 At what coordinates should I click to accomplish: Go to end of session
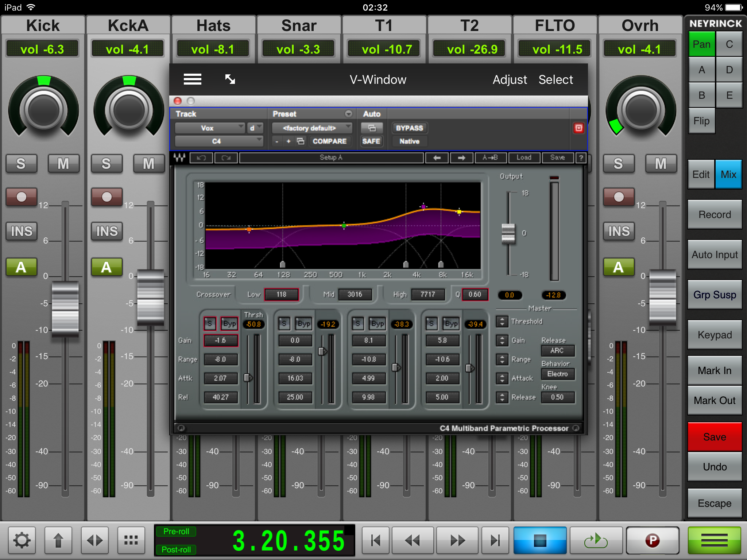495,540
